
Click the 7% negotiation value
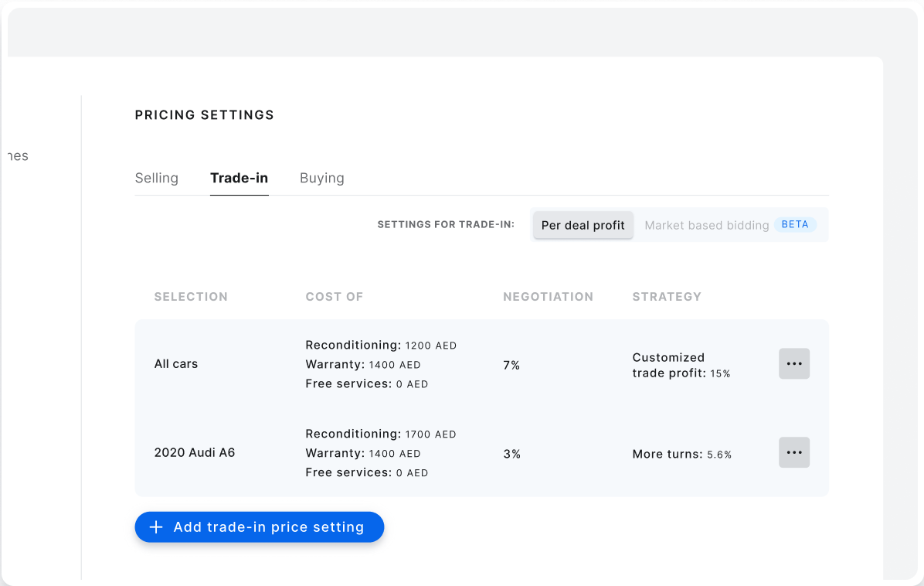point(511,365)
